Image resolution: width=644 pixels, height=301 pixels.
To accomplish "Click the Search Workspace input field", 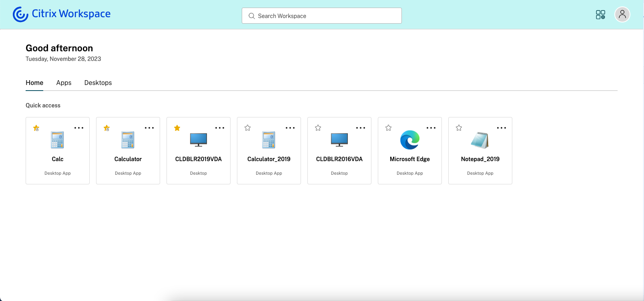I will (x=322, y=16).
